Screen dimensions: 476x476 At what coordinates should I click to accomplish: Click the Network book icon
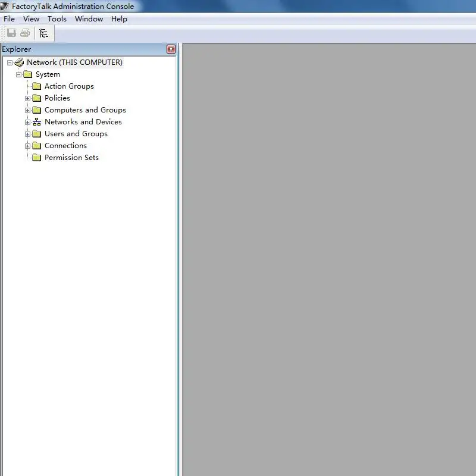click(19, 62)
